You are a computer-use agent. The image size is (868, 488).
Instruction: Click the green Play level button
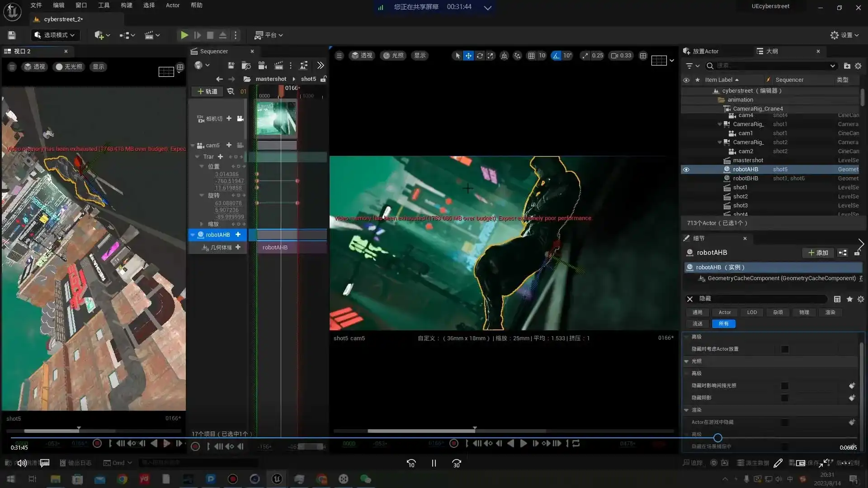coord(184,35)
